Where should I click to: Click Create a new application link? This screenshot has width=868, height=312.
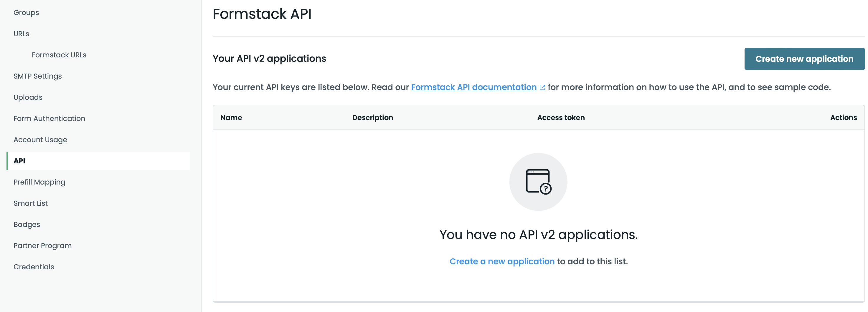point(502,261)
